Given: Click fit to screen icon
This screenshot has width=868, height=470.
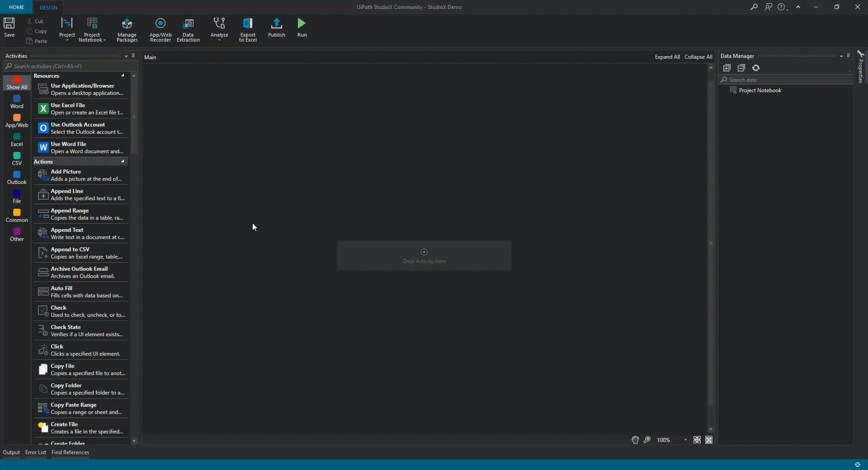Looking at the screenshot, I should pyautogui.click(x=697, y=440).
